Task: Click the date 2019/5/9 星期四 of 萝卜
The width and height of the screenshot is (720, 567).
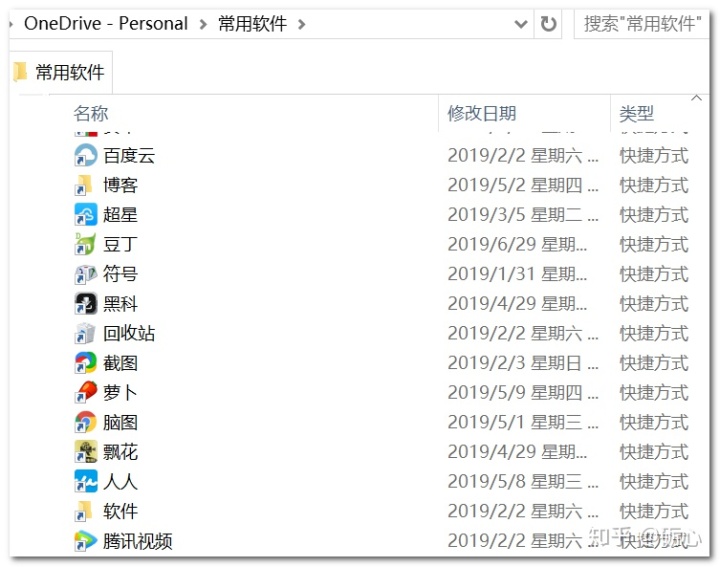Action: pyautogui.click(x=523, y=393)
